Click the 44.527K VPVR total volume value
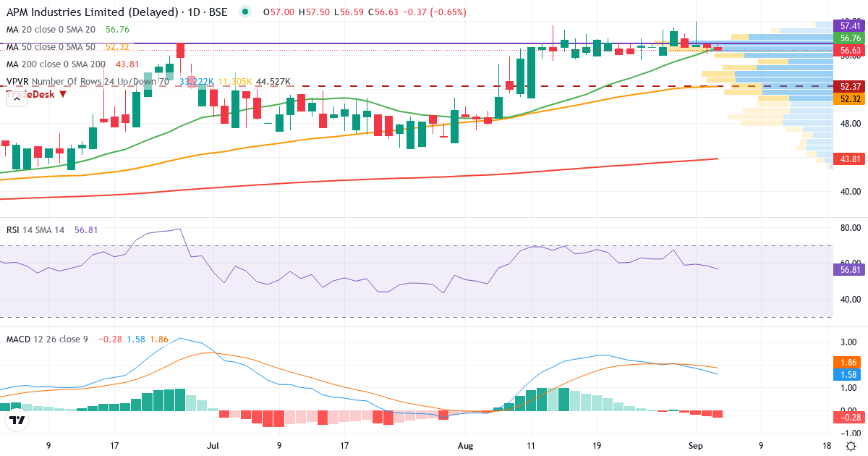 pos(273,82)
